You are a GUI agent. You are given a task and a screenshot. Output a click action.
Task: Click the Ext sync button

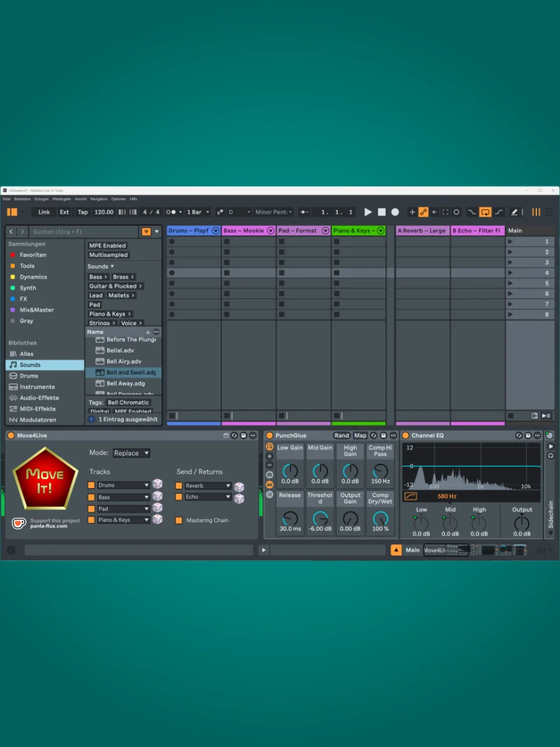click(64, 212)
